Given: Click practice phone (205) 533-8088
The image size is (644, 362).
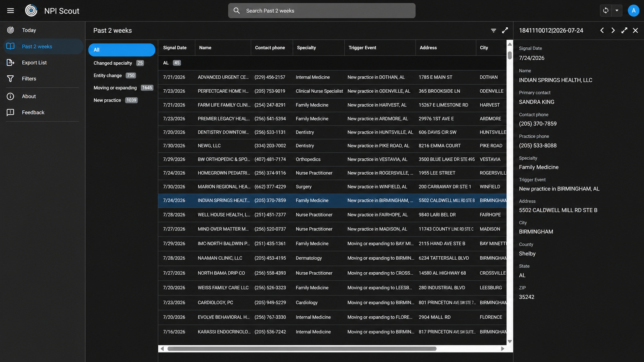Looking at the screenshot, I should click(537, 145).
